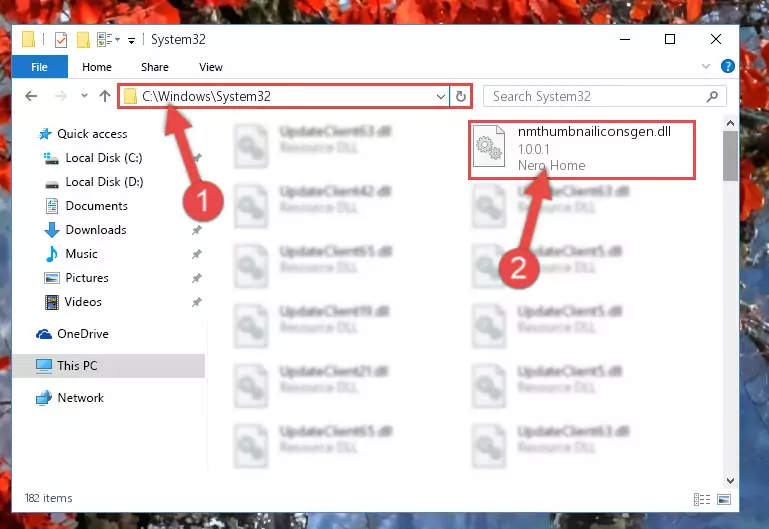Select the nmthumbnailiconsgen.dll file
This screenshot has width=769, height=529.
pos(582,150)
